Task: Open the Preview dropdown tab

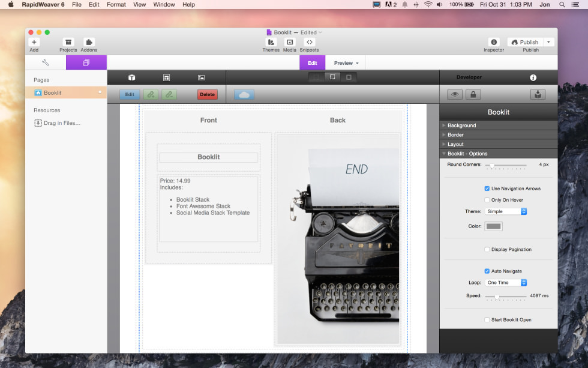Action: click(x=346, y=62)
